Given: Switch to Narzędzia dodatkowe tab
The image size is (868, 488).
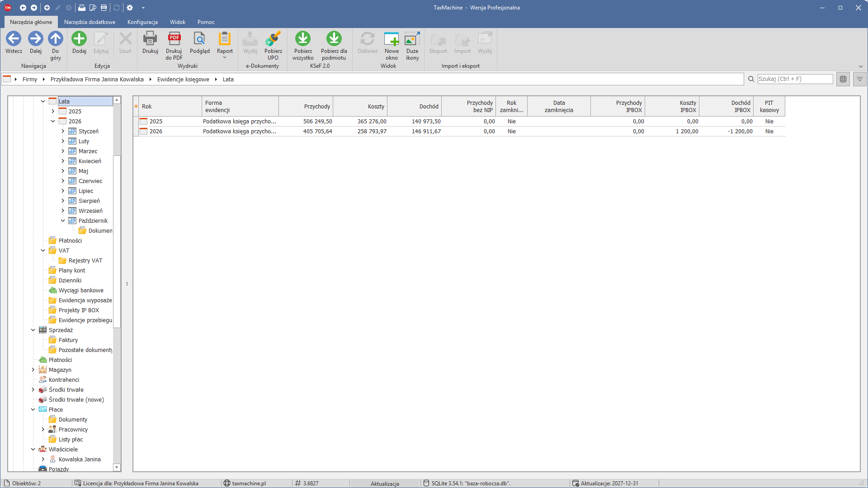Looking at the screenshot, I should [x=90, y=22].
